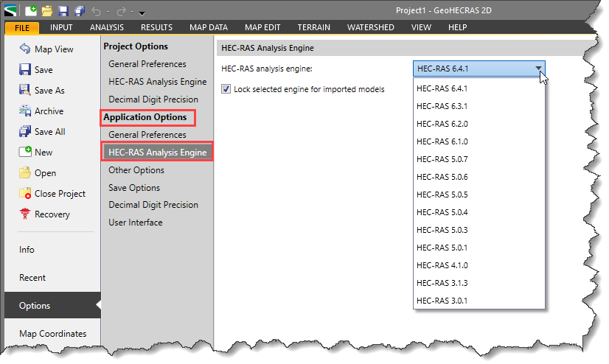Screen dimensions: 609x364
Task: Choose HEC-RAS 5.0.3 from the engine list
Action: tap(479, 230)
